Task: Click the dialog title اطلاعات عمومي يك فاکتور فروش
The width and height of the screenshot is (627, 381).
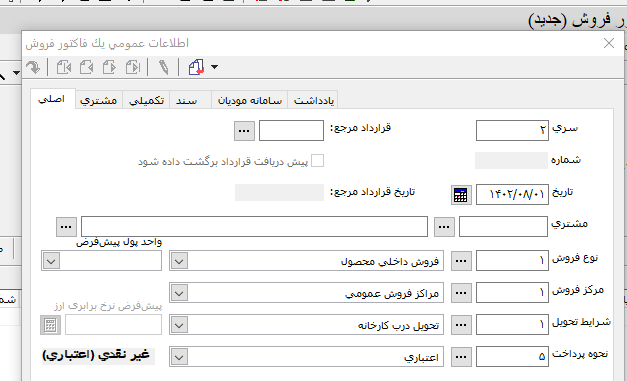Action: point(107,43)
